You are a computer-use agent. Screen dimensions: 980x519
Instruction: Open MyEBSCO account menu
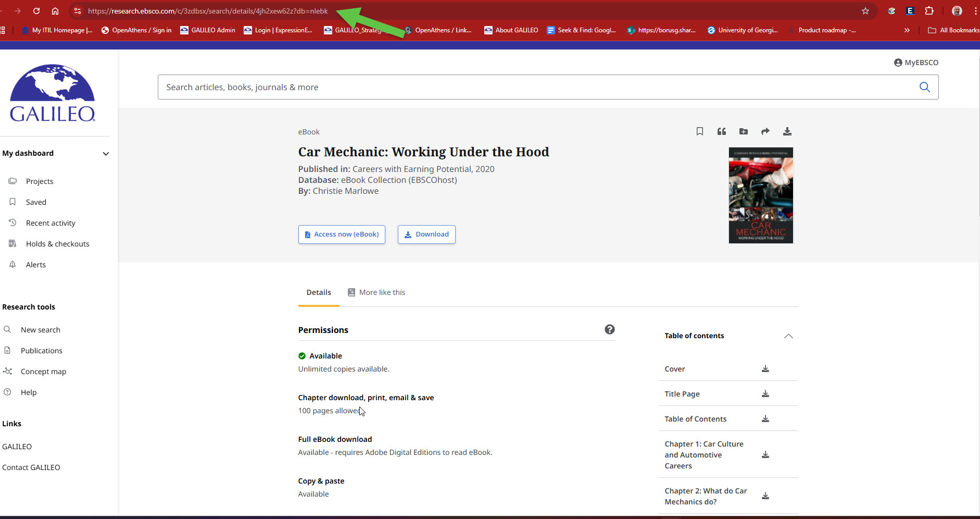pyautogui.click(x=916, y=63)
